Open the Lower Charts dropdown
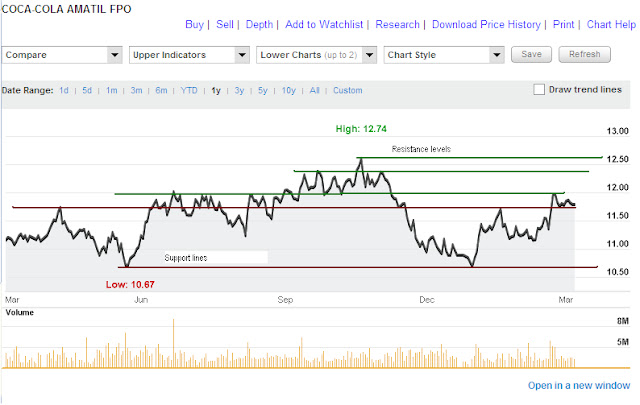This screenshot has height=405, width=640. click(x=317, y=55)
